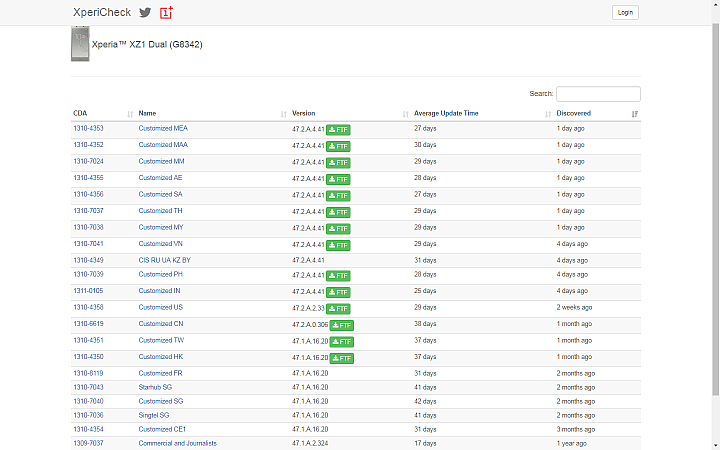Select version text 47.1.A.2.324
This screenshot has width=720, height=450.
(310, 444)
